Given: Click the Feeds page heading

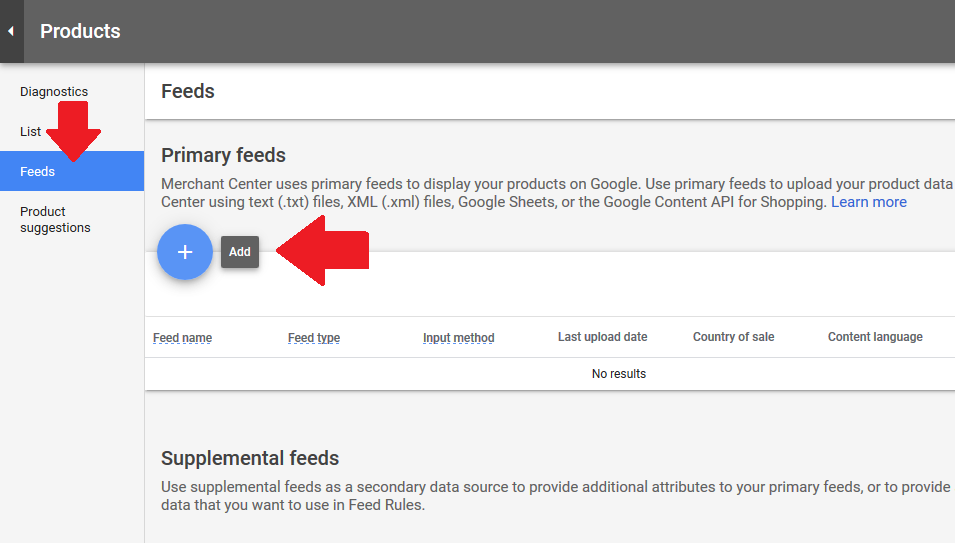Looking at the screenshot, I should (188, 91).
